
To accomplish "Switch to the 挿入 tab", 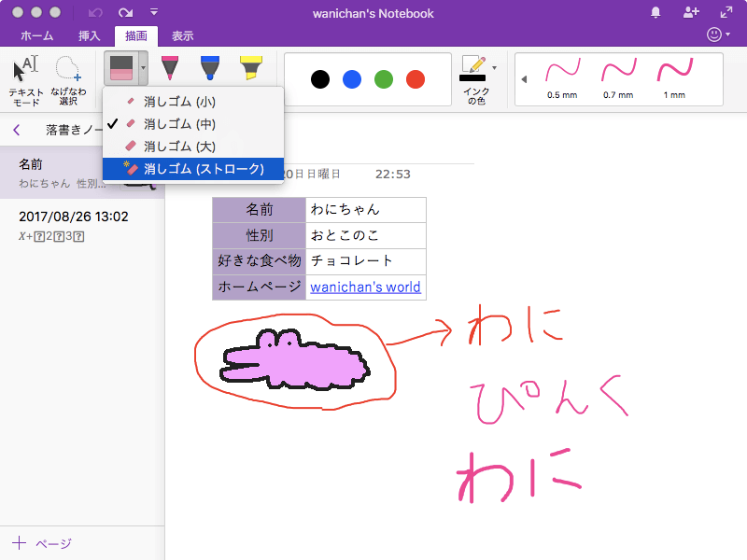I will [89, 35].
